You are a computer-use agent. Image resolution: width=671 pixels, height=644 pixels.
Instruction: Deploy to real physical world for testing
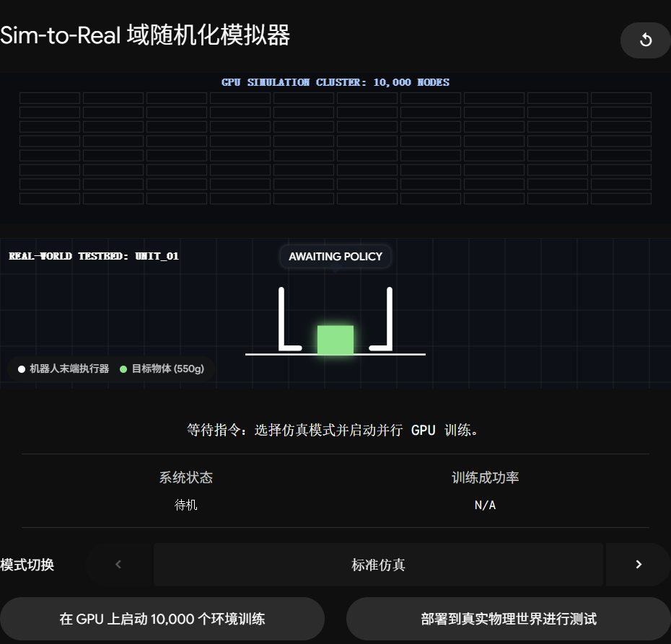509,619
